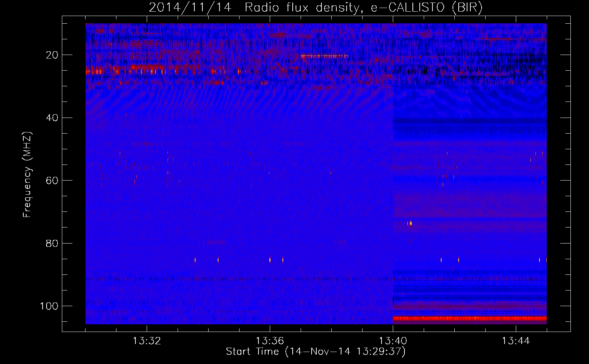The height and width of the screenshot is (364, 589).
Task: Click the '20' frequency tick label
Action: 52,55
